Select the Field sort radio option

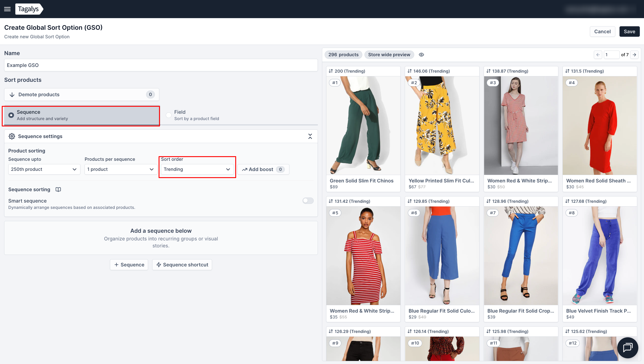[x=169, y=115]
